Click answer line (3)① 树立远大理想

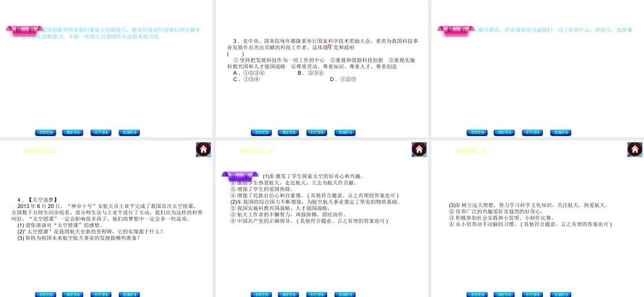pyautogui.click(x=529, y=205)
